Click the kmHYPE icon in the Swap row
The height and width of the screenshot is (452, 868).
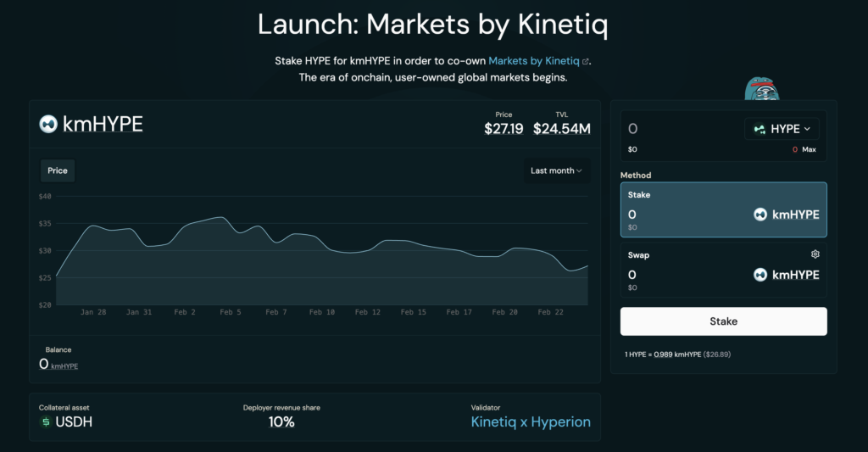click(760, 275)
